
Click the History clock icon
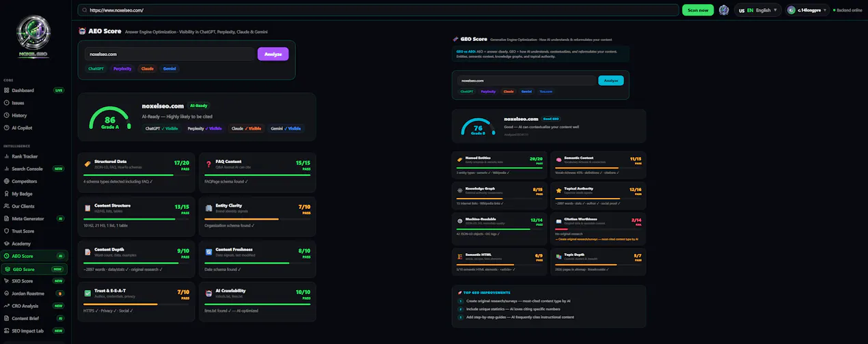coord(7,115)
